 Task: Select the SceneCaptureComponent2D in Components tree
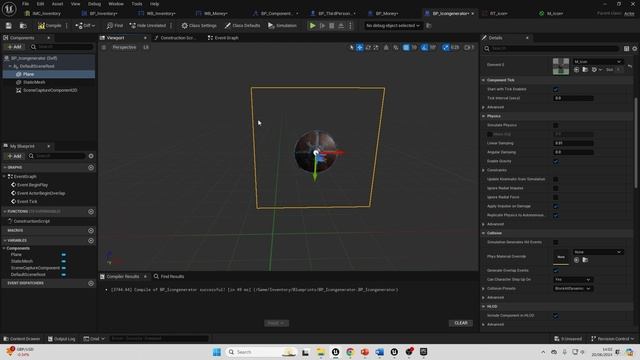[49, 90]
